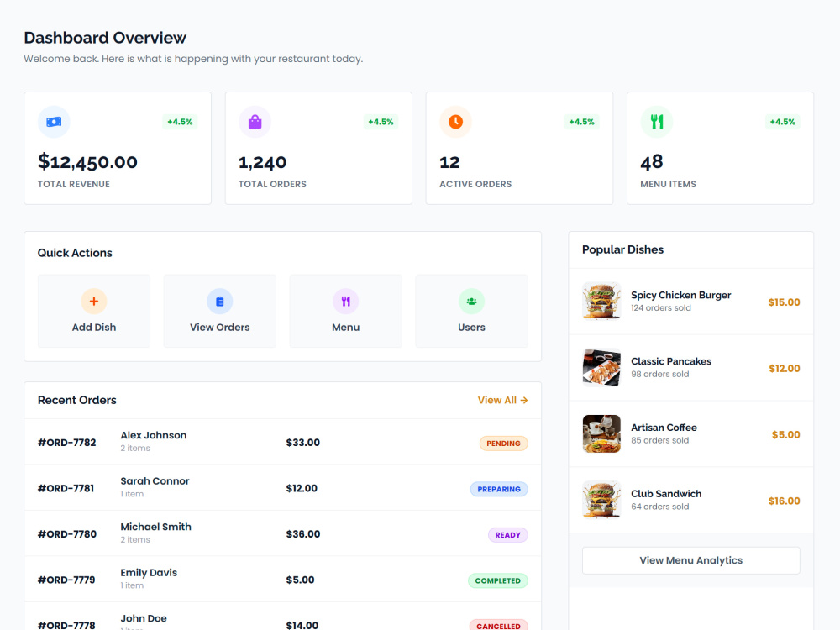This screenshot has width=840, height=630.
Task: Click the Artisan Coffee dish name
Action: (x=664, y=428)
